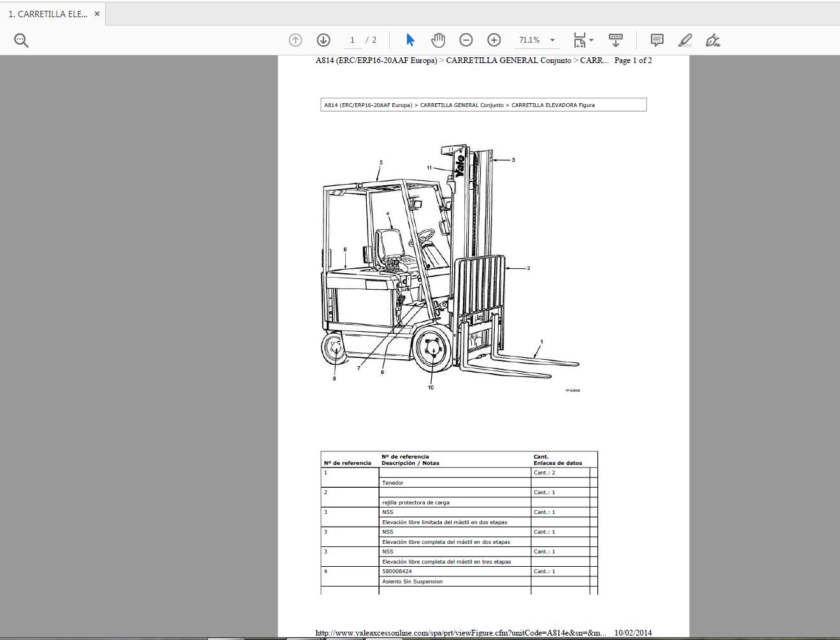Click callout number 5 on the diagram
840x640 pixels.
pos(381,162)
